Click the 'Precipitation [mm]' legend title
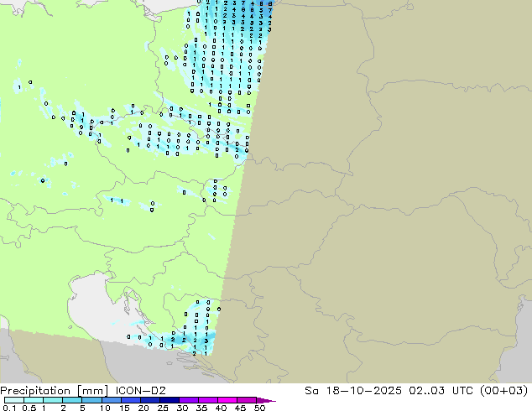 coord(55,391)
